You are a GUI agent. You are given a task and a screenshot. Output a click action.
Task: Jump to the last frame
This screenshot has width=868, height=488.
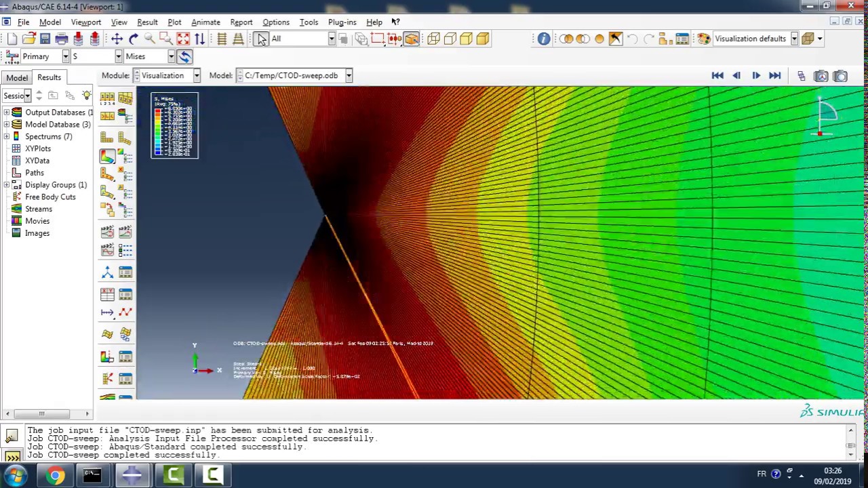pos(775,76)
